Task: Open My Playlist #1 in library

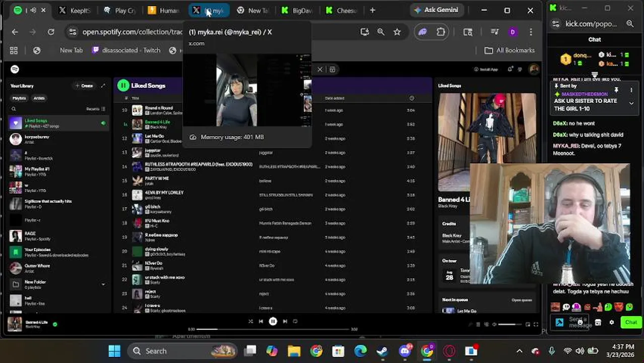Action: tap(58, 171)
